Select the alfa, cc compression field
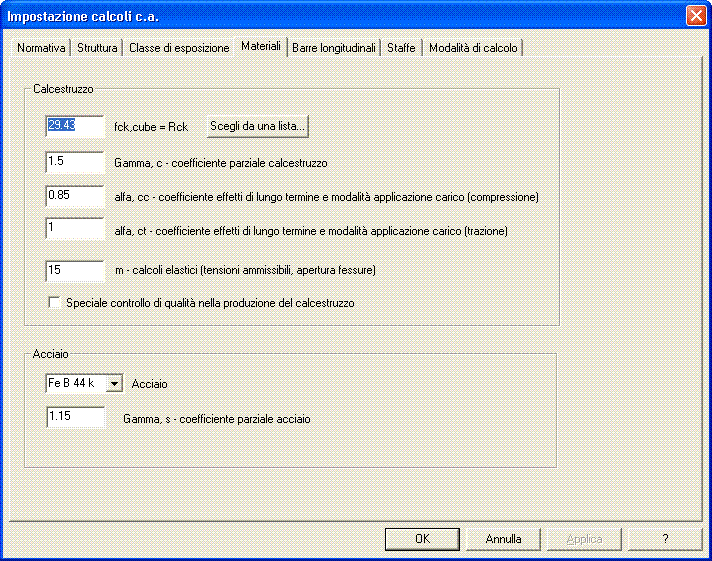 75,197
